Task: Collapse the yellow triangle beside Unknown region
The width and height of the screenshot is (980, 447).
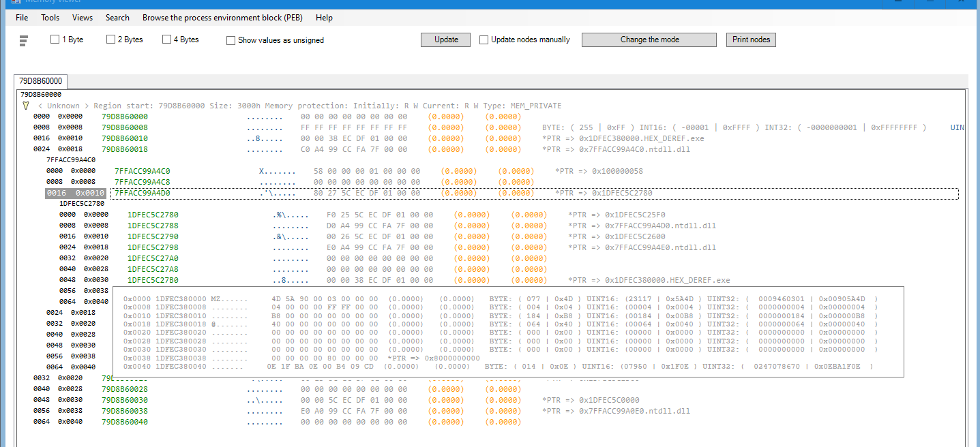Action: [26, 106]
